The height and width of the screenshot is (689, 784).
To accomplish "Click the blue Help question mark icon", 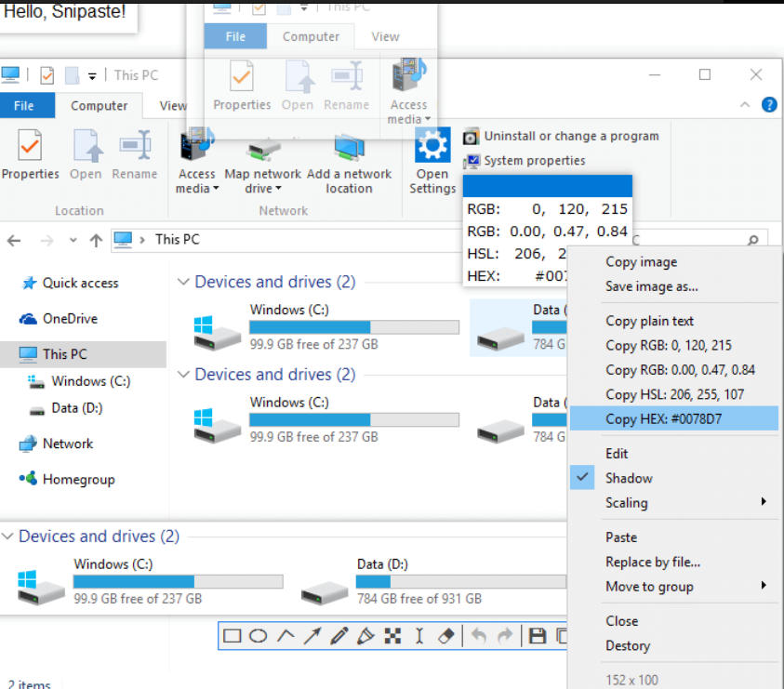I will [769, 105].
